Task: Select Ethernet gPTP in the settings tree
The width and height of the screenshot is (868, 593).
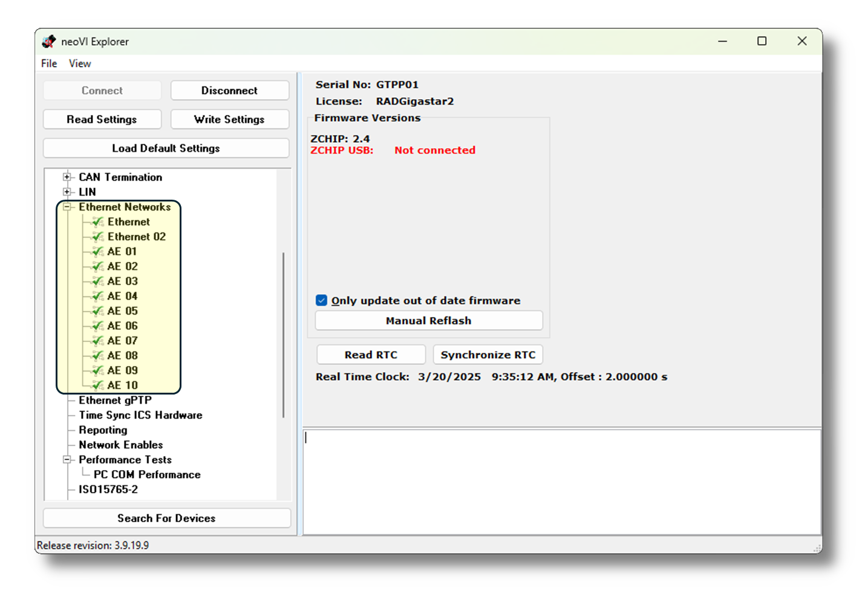Action: [x=115, y=401]
